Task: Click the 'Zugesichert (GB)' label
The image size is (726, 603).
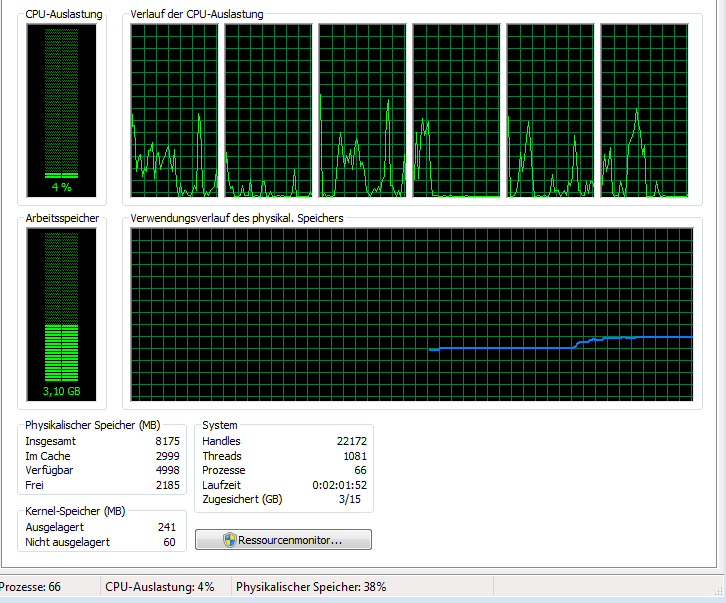Action: point(242,499)
